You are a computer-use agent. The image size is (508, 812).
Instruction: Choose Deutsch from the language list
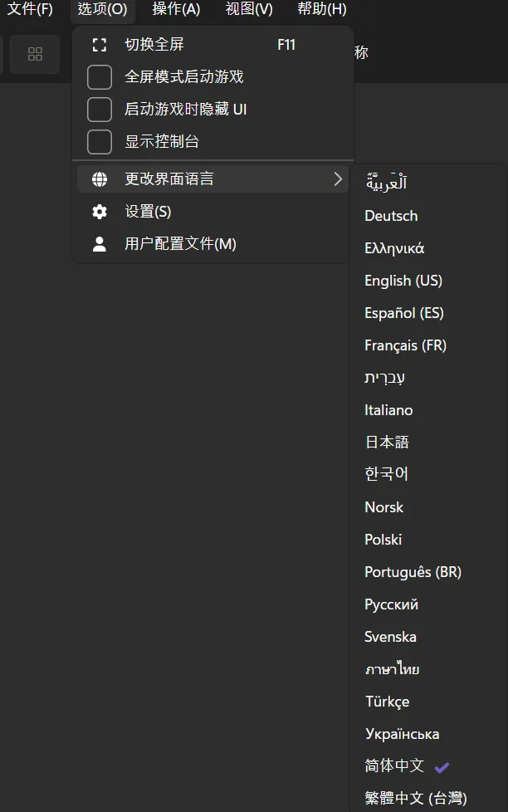[x=391, y=216]
